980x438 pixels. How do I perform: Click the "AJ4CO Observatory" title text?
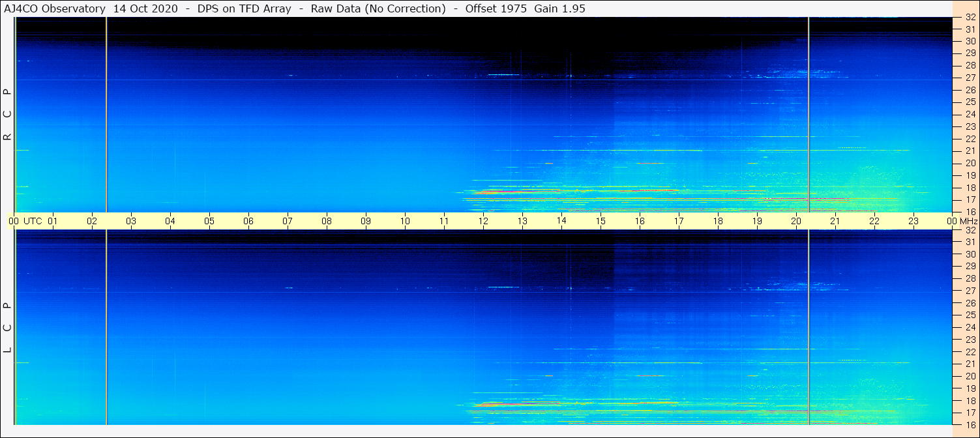55,8
